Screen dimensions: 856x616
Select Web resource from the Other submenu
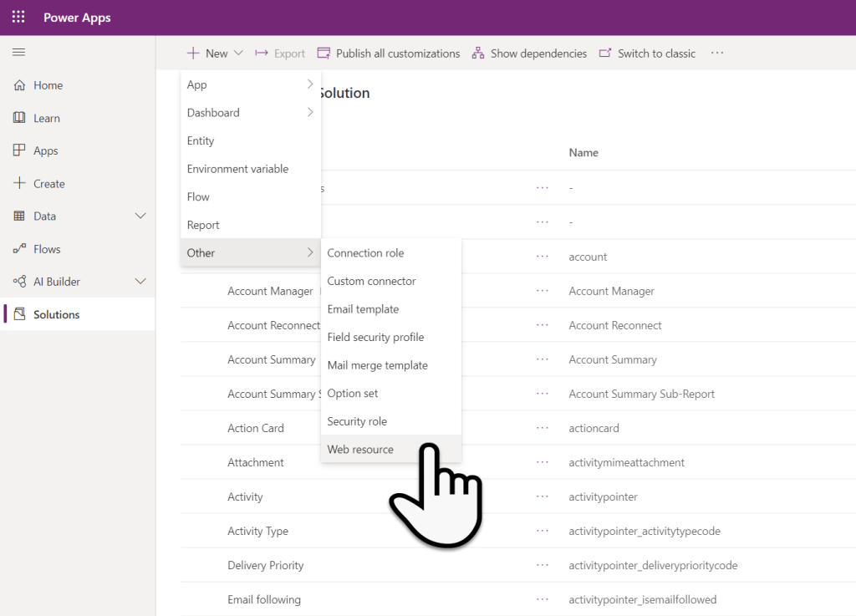pos(360,449)
